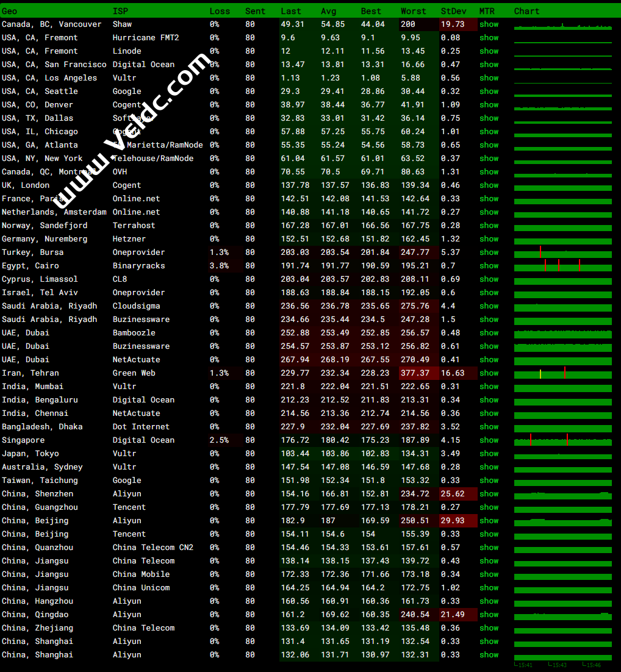This screenshot has width=621, height=672.
Task: Open MTR for USA, CO, Denver Cogent
Action: (489, 104)
